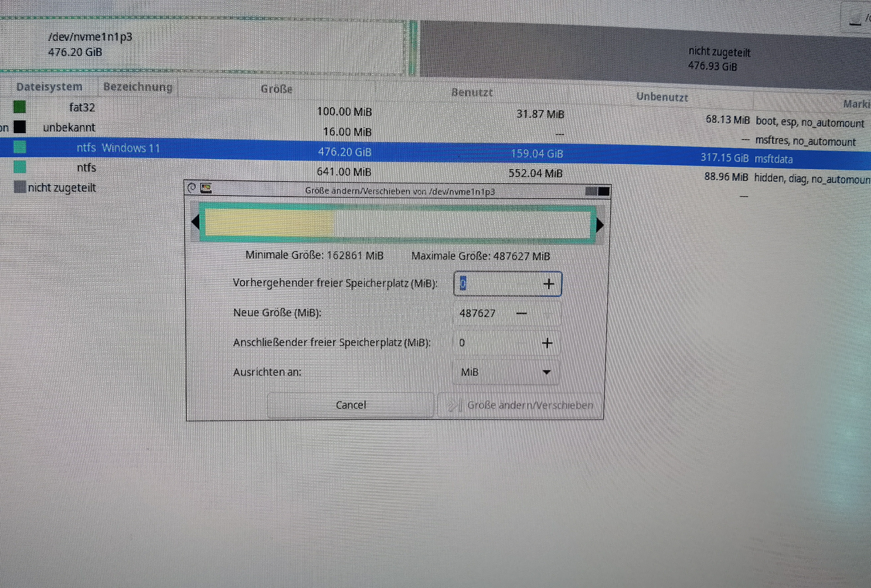Click the Debian swirl icon in title bar
Viewport: 871px width, 588px height.
pyautogui.click(x=191, y=188)
